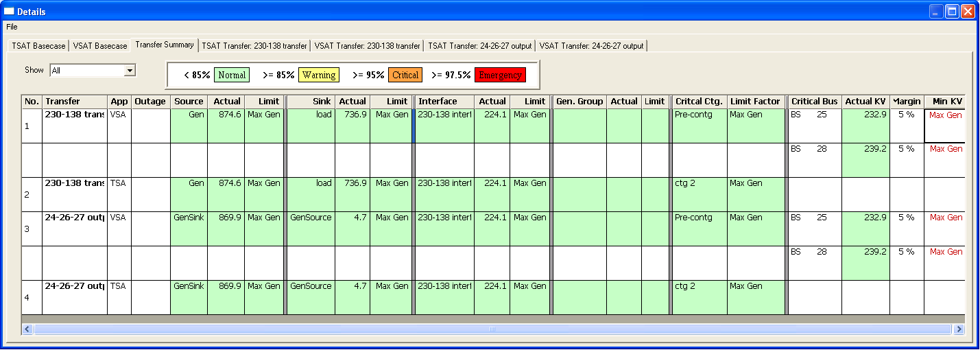The image size is (980, 350).
Task: Open the File menu
Action: 12,27
